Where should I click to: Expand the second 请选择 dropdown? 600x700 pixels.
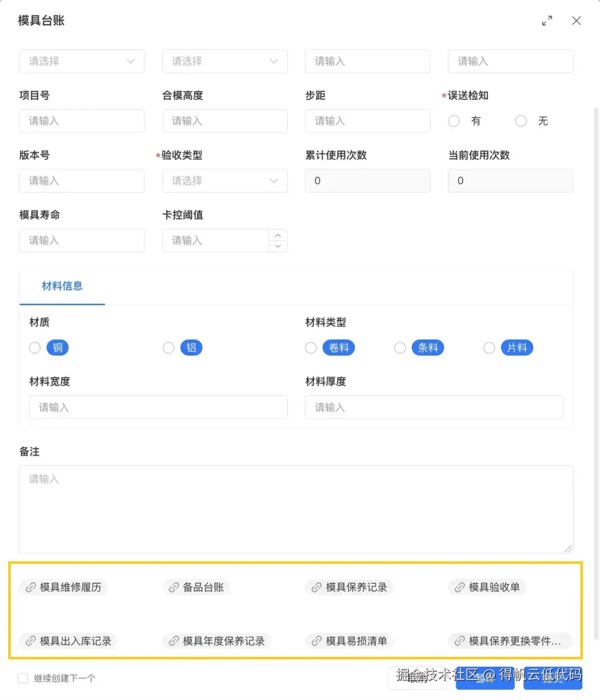[224, 61]
